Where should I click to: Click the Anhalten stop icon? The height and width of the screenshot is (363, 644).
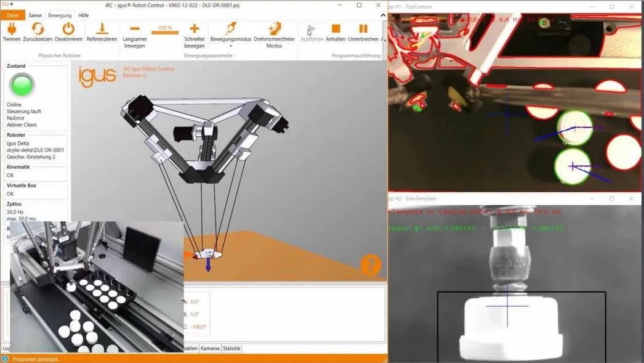(336, 27)
